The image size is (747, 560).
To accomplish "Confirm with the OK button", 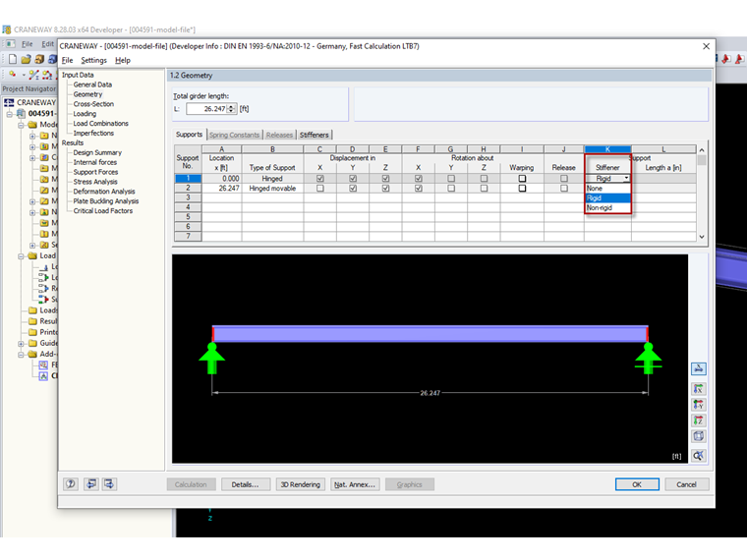I will [x=637, y=484].
